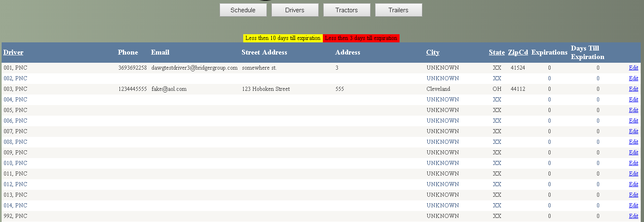Click the Expirations column header
644x222 pixels.
[x=549, y=52]
